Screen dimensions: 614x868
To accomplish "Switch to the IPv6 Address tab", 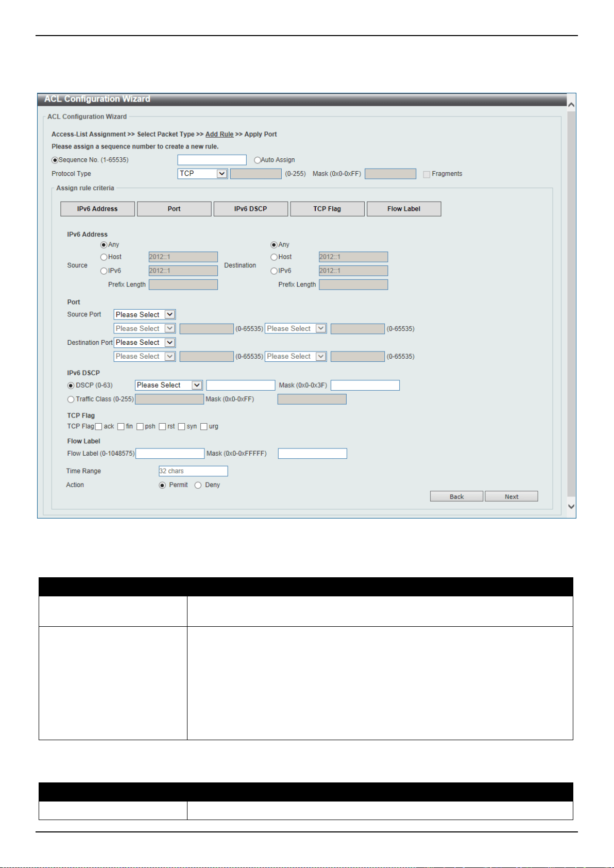I will (97, 209).
